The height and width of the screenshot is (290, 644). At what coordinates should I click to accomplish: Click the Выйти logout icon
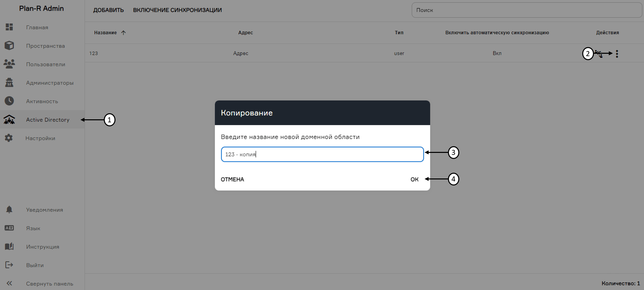[9, 265]
